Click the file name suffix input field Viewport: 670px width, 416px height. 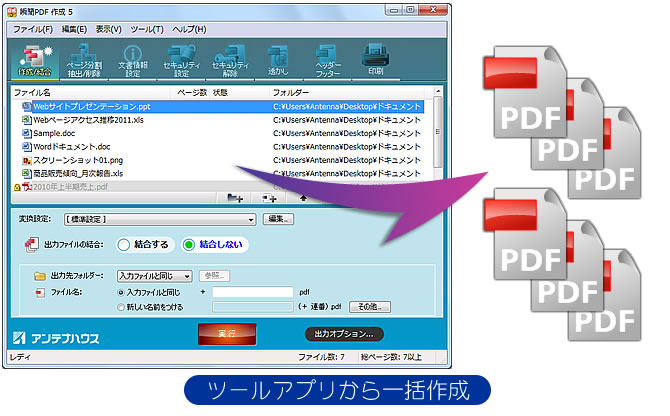click(253, 292)
